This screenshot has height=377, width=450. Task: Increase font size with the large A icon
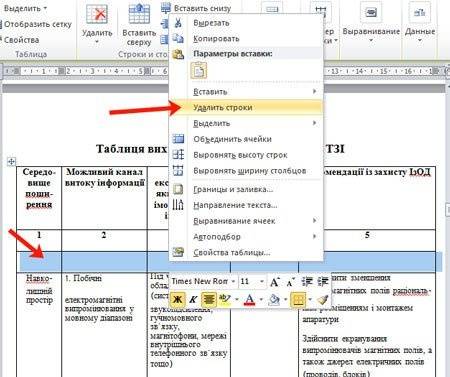[274, 282]
